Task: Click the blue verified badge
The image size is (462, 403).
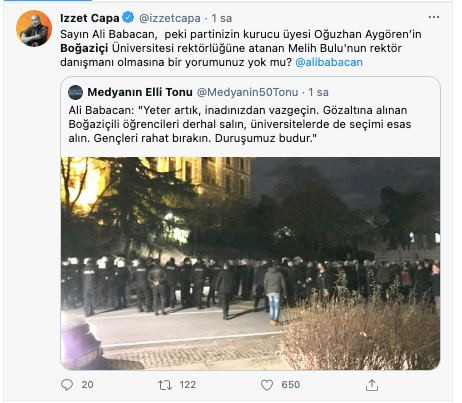Action: tap(128, 17)
